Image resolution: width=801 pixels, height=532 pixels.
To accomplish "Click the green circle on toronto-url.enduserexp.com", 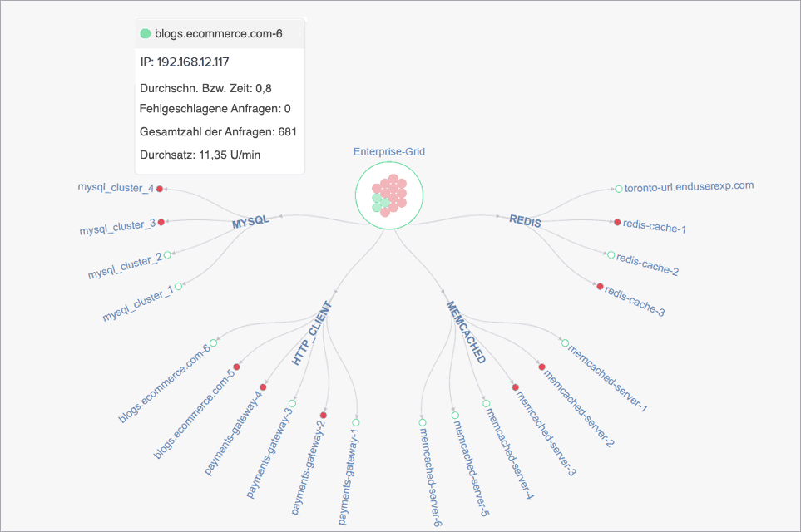I will click(617, 186).
